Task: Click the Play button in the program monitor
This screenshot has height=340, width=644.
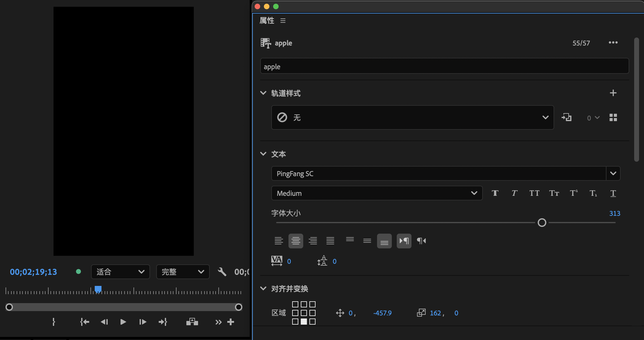Action: point(123,322)
